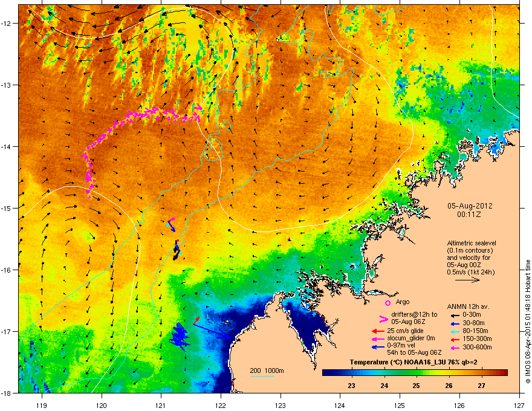Screen dimensions: 532x411
Task: Click the '05-Aug-2012' date label
Action: (x=470, y=206)
